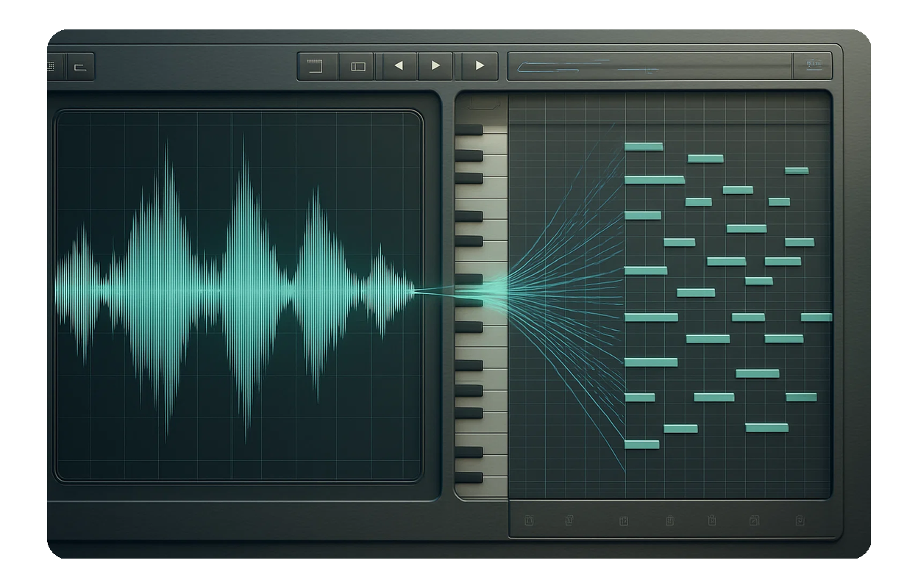The height and width of the screenshot is (588, 918).
Task: Click the bracket icon beside the grid icon
Action: [80, 67]
